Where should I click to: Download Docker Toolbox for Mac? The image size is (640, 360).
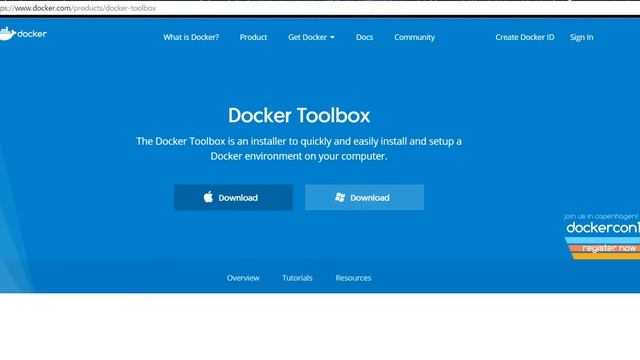(233, 198)
